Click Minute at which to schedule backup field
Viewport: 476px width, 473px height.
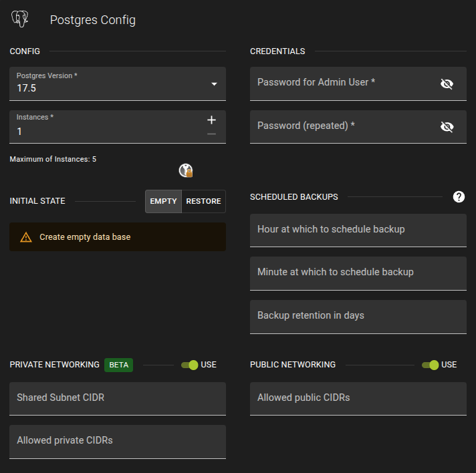(x=358, y=274)
